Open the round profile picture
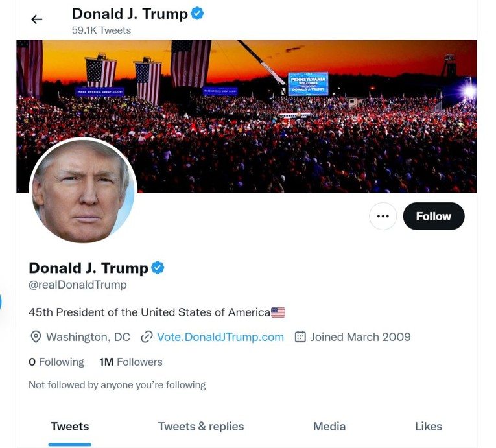The width and height of the screenshot is (496, 448). 83,191
